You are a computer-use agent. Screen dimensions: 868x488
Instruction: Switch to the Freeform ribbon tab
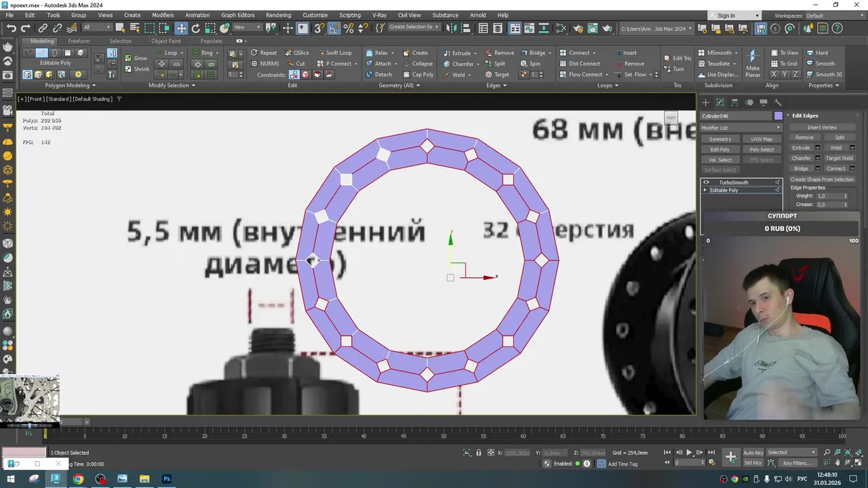point(79,41)
